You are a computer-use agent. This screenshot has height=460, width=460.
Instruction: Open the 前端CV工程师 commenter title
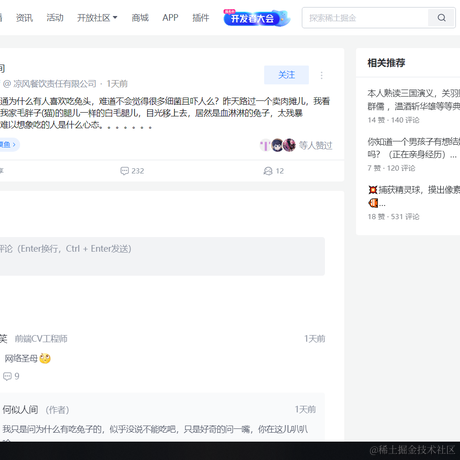41,339
